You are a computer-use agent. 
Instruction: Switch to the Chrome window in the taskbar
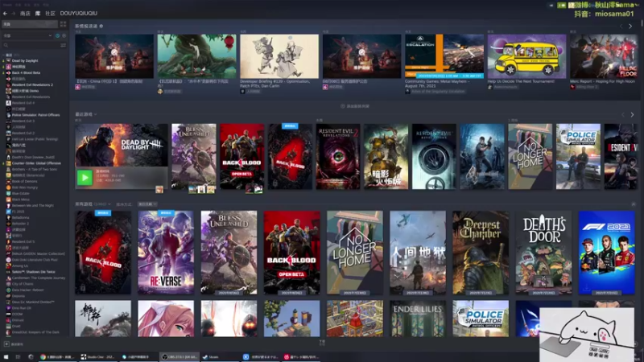point(56,357)
